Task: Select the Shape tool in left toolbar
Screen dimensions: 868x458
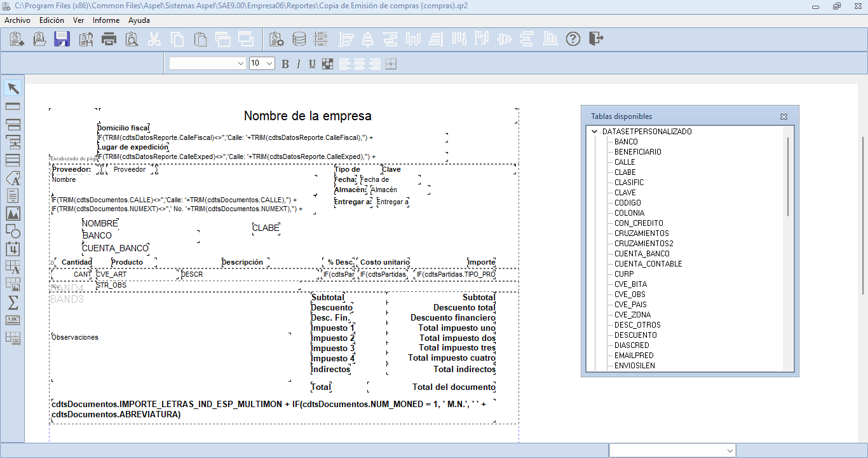Action: pos(13,231)
